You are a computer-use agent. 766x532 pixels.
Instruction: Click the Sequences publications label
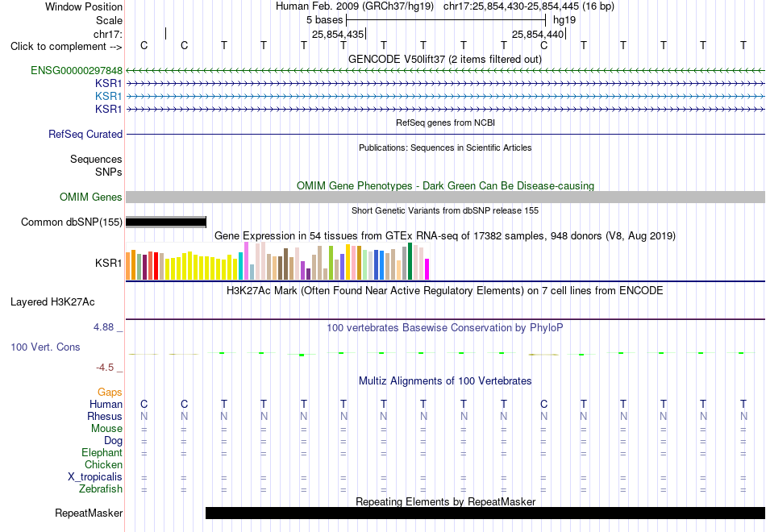96,160
